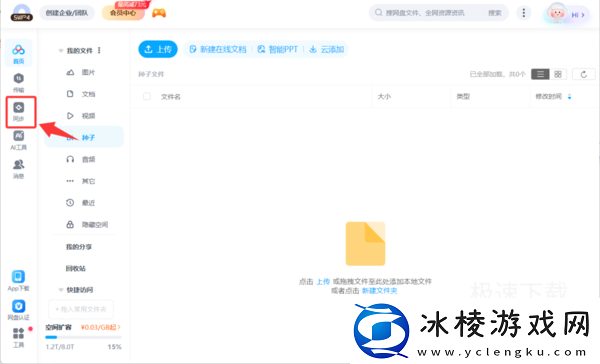Screen dimensions: 600x364
Task: Open the more options dots beside 我的文件
Action: pos(99,51)
